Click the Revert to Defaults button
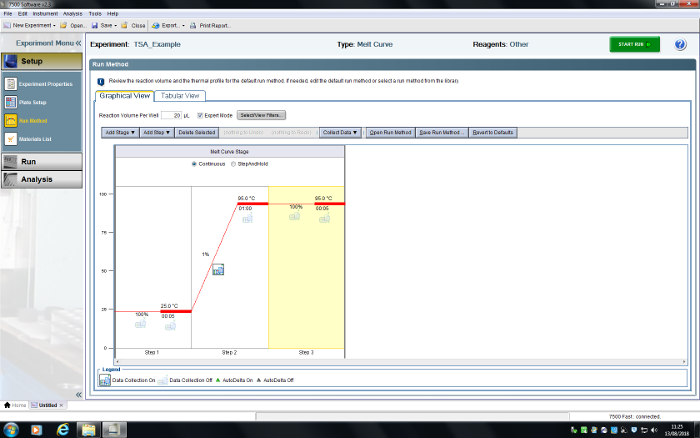Screen dimensions: 700x438 [x=494, y=132]
